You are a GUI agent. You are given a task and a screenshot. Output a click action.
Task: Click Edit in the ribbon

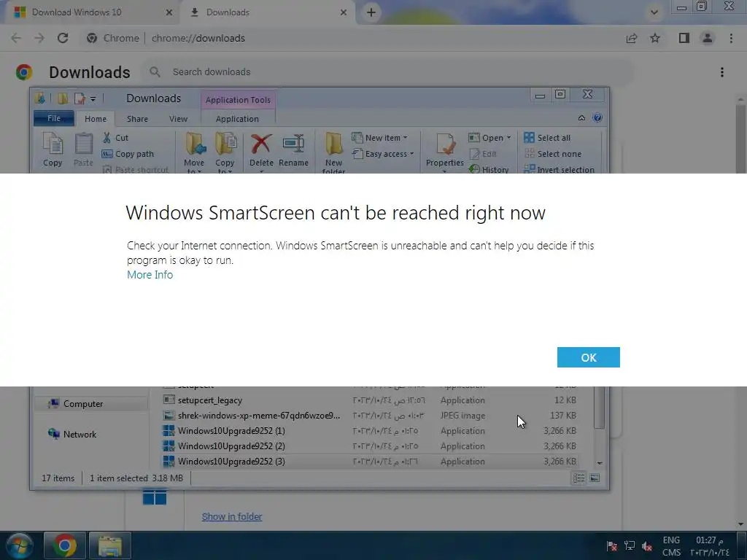coord(483,154)
